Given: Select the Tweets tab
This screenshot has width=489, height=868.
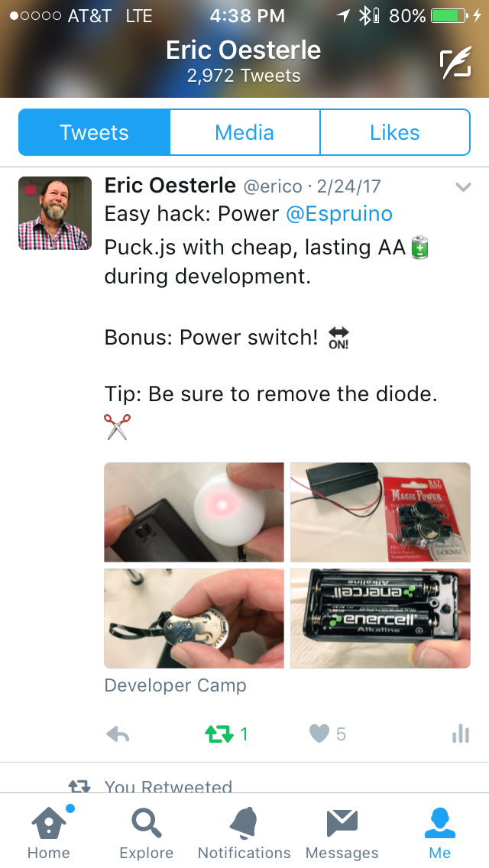Looking at the screenshot, I should coord(94,132).
